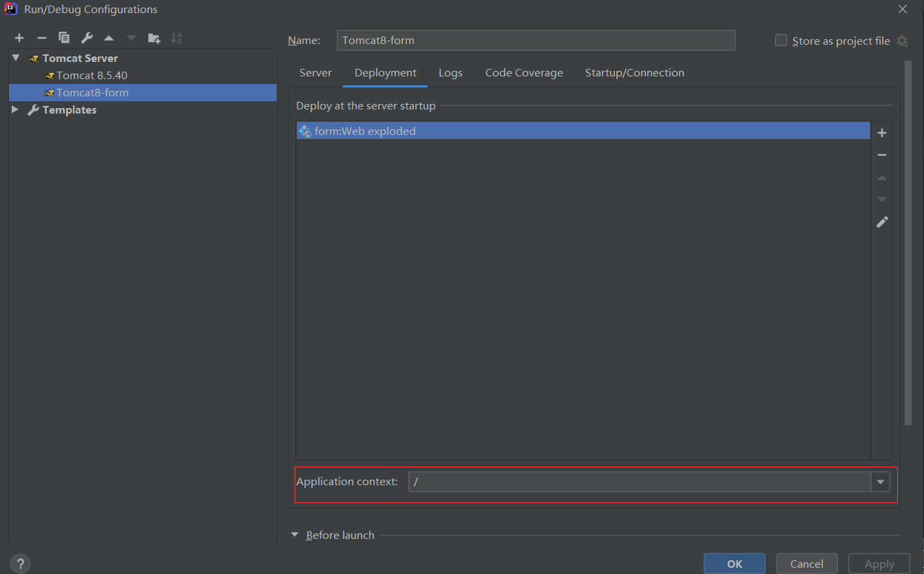924x574 pixels.
Task: Click the Templates wrench icon in tree
Action: coord(33,110)
